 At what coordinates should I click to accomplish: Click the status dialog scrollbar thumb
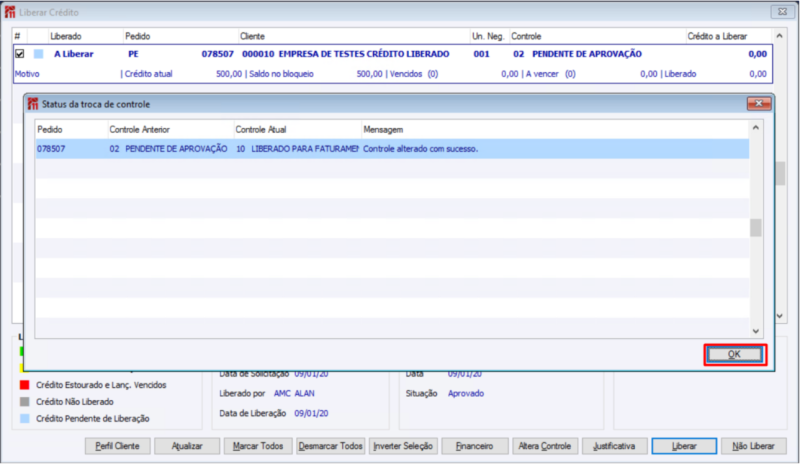pos(756,228)
